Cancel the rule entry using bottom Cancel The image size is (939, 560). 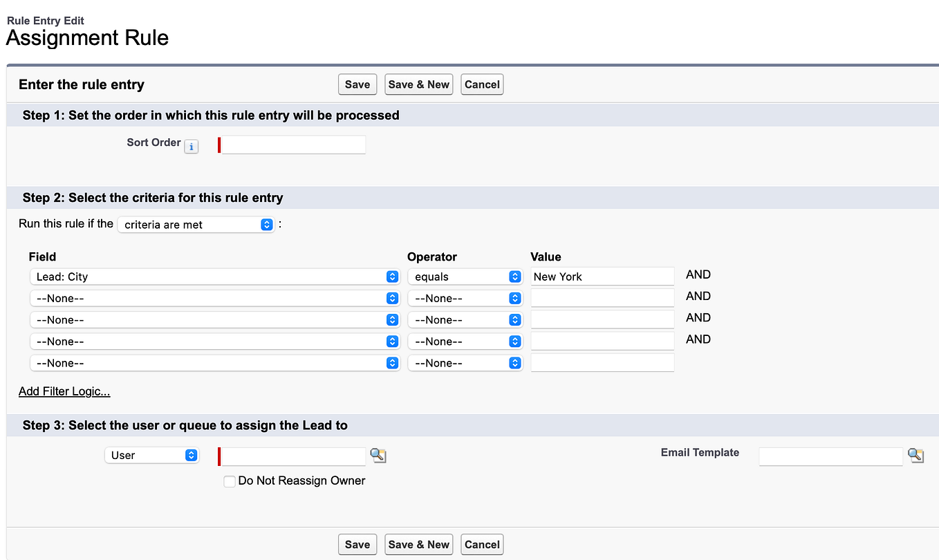click(482, 544)
